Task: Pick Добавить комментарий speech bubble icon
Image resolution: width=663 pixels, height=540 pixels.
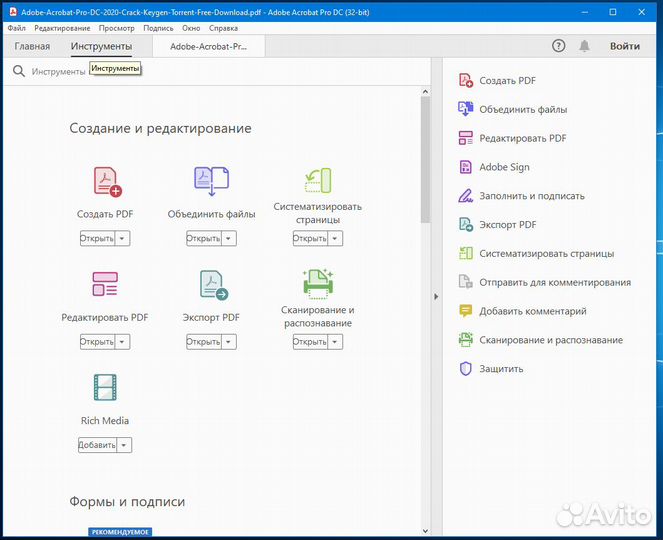Action: pyautogui.click(x=466, y=311)
